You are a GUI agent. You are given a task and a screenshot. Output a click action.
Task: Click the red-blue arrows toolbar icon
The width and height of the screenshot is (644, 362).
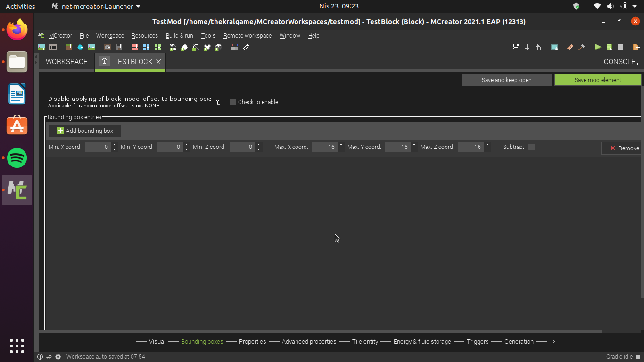coord(235,47)
